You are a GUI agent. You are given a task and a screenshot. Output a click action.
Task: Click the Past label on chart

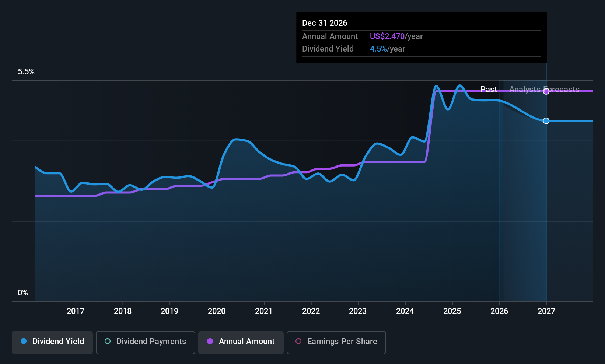pyautogui.click(x=489, y=90)
